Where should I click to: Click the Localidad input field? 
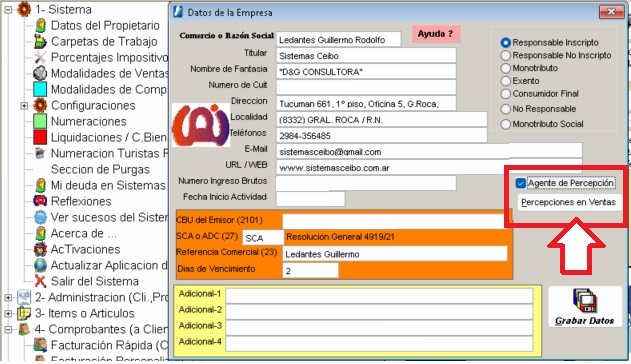click(x=381, y=119)
